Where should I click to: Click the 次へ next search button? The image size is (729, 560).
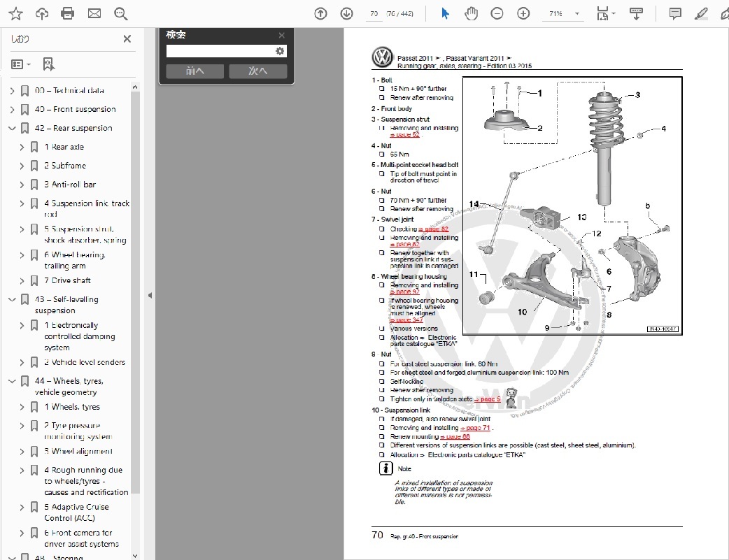click(257, 71)
